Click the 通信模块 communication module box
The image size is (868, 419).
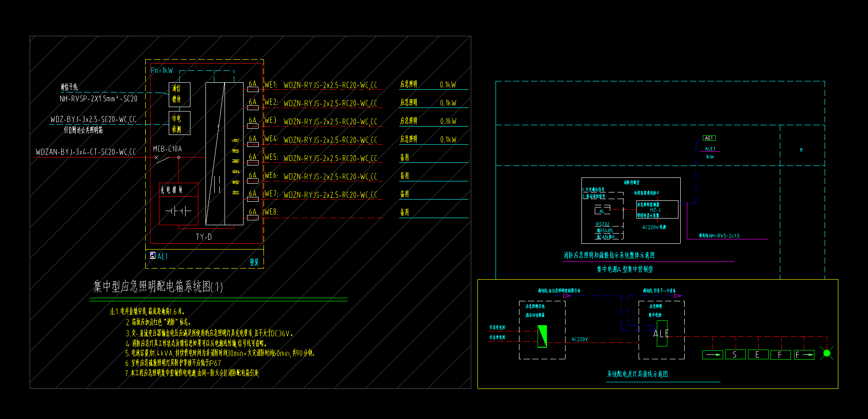click(x=179, y=95)
